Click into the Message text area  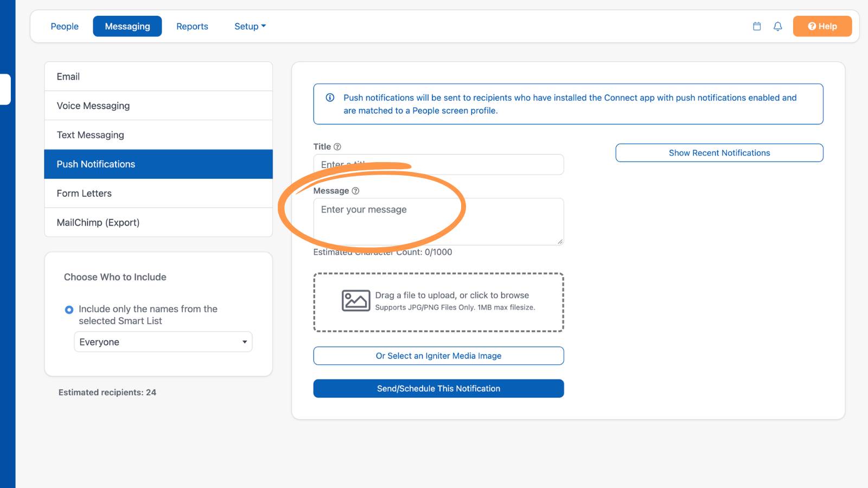[x=438, y=221]
